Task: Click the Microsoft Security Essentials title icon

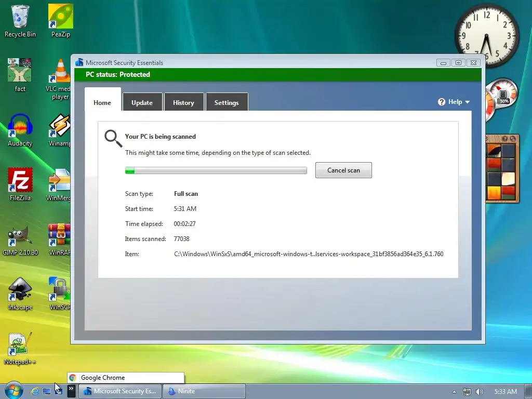Action: (79, 62)
